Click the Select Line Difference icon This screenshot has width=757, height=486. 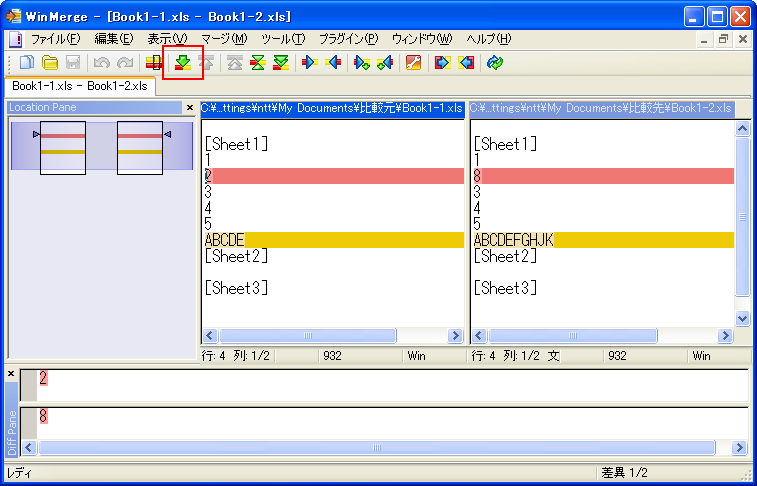154,63
